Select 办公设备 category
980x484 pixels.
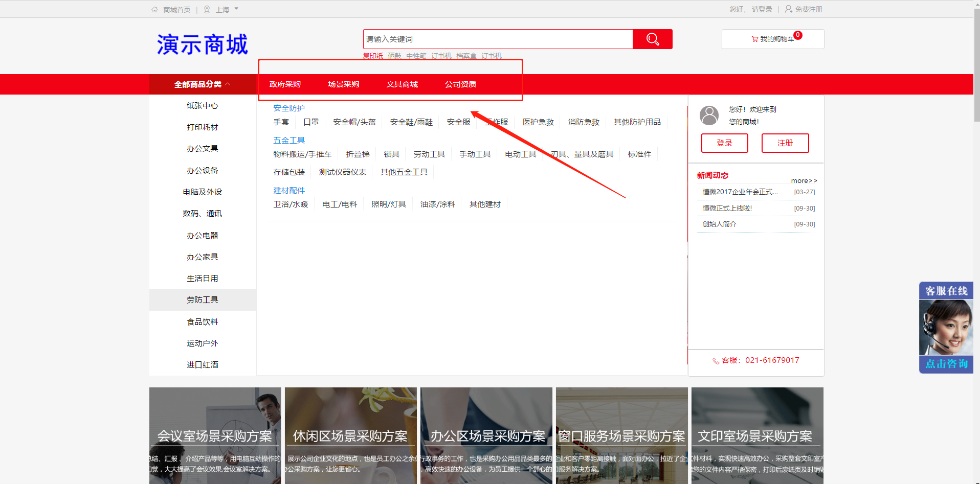click(203, 171)
